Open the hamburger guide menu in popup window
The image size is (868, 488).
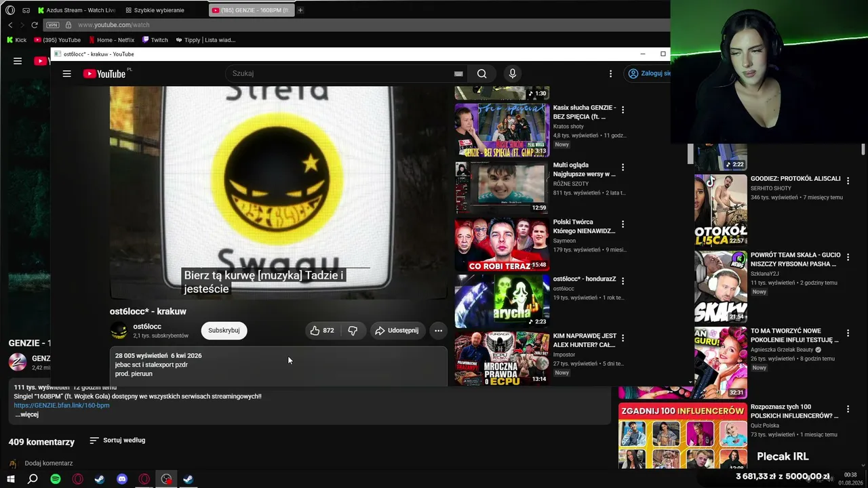[66, 74]
